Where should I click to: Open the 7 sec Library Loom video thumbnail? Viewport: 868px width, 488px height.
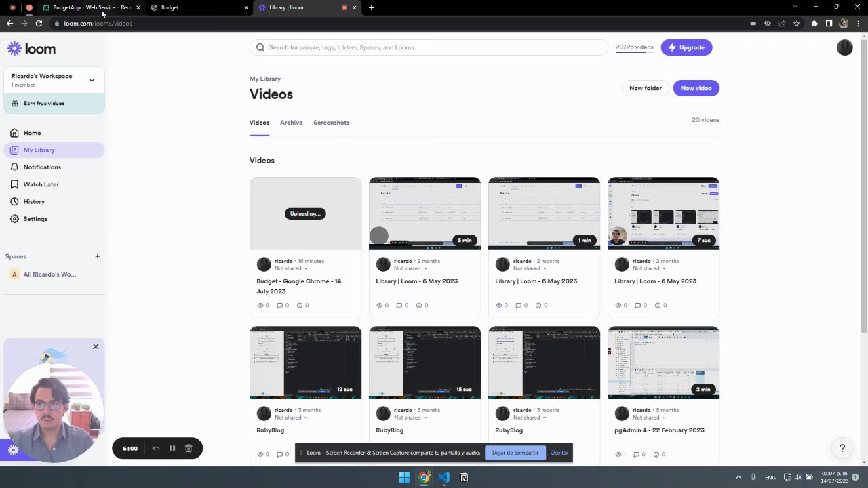tap(663, 213)
